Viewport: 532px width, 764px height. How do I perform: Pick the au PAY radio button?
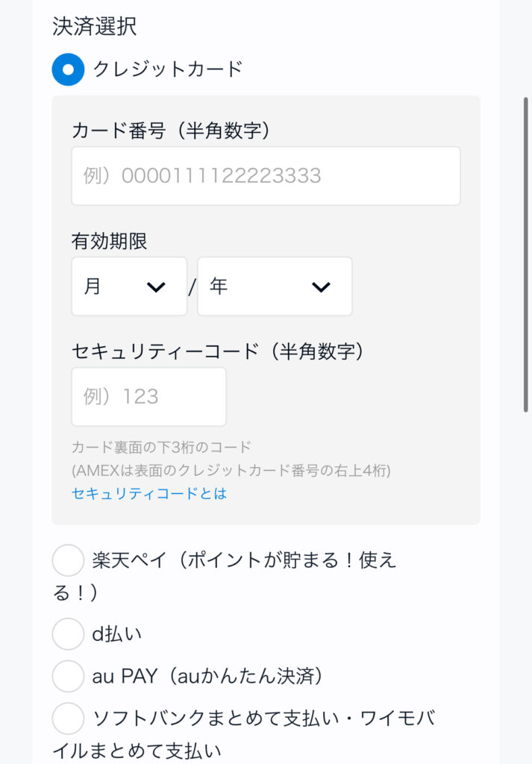[68, 676]
